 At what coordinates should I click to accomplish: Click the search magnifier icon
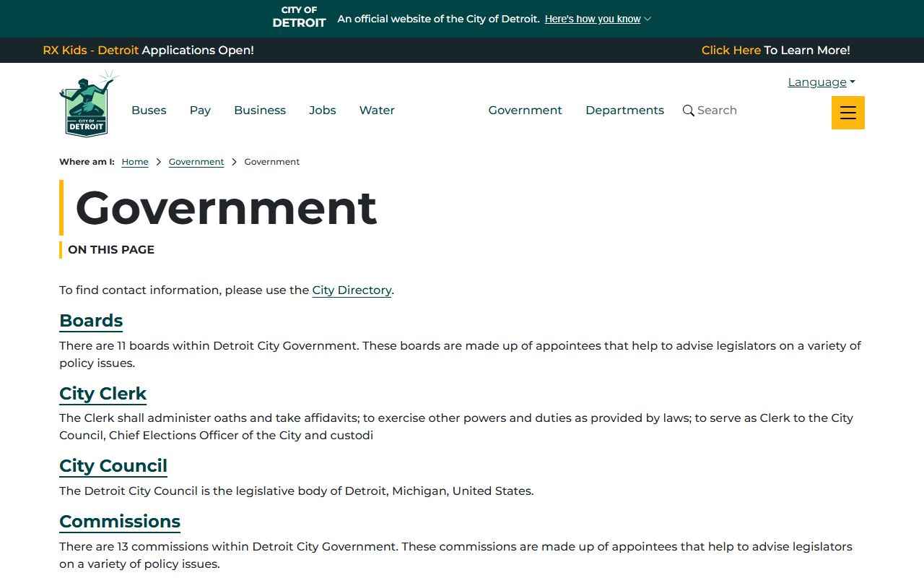click(x=689, y=111)
